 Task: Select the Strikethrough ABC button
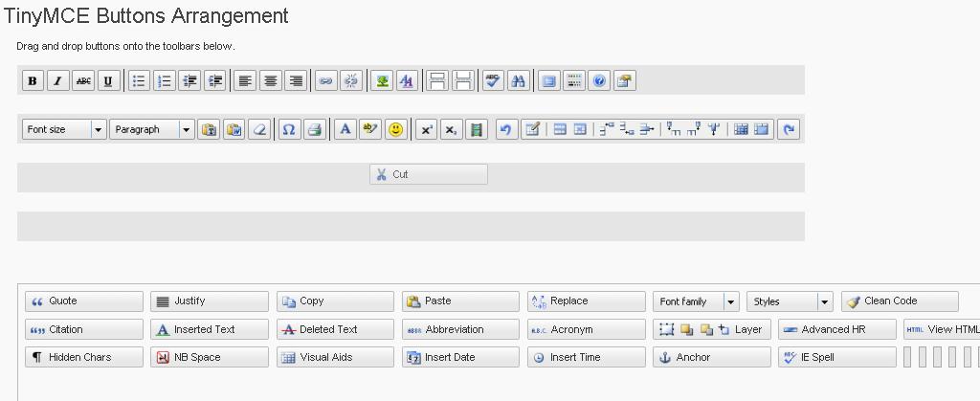(83, 81)
